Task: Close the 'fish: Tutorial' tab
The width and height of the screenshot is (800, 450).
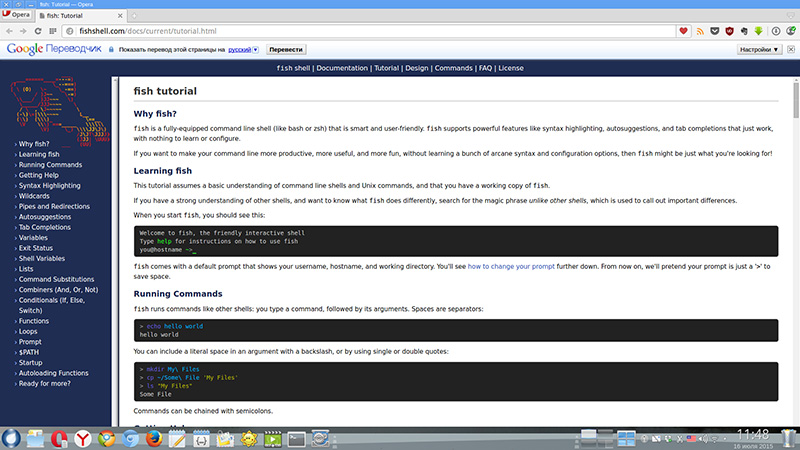Action: (120, 16)
